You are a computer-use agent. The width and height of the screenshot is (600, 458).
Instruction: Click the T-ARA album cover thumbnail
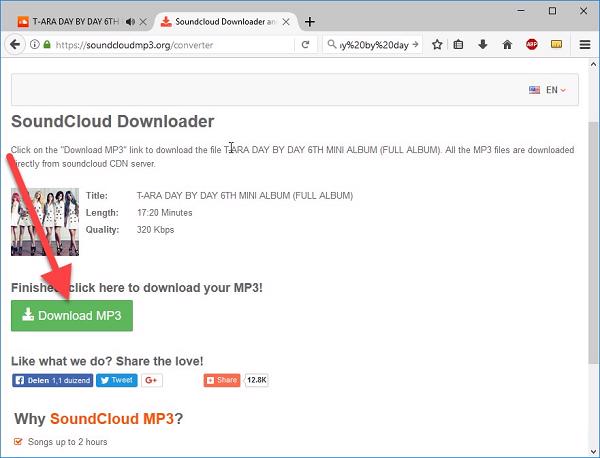45,222
